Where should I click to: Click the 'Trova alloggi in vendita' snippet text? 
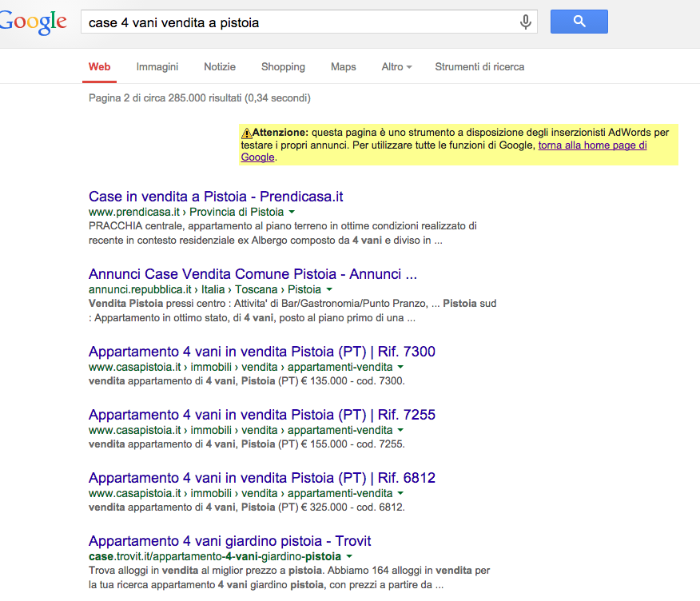[x=289, y=577]
